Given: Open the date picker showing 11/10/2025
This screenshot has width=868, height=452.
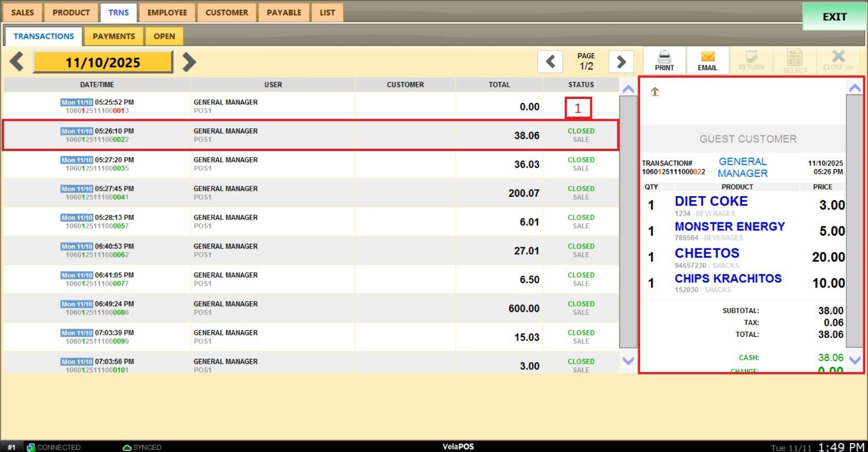Looking at the screenshot, I should click(x=102, y=63).
